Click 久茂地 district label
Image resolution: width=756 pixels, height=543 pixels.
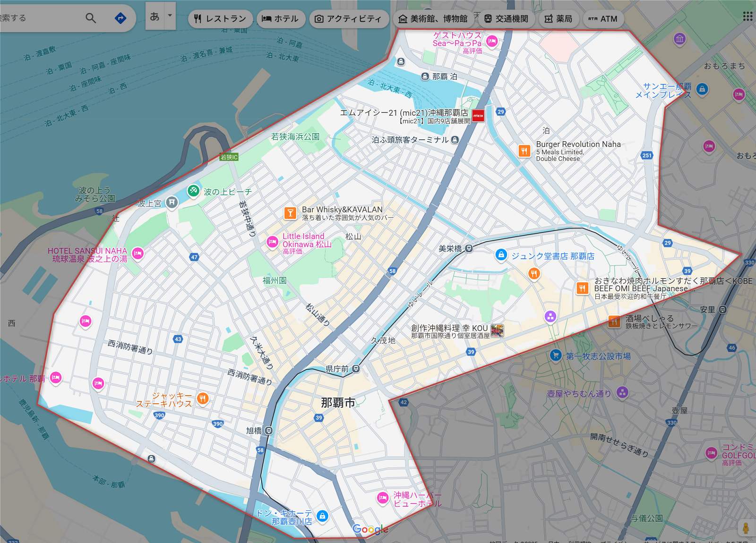tap(383, 340)
